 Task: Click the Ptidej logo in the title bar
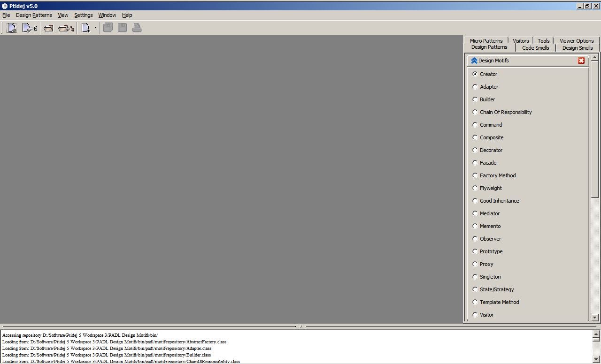pos(4,6)
